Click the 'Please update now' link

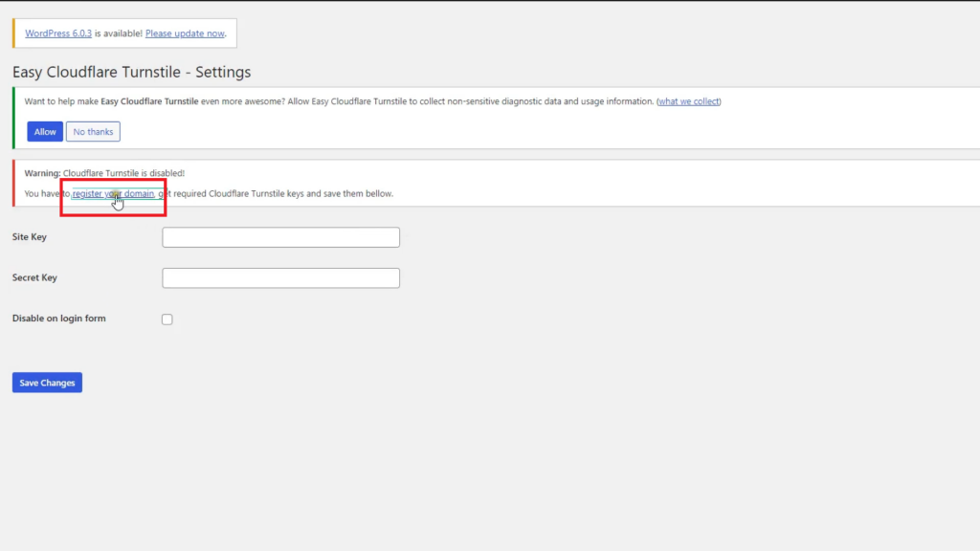coord(185,33)
